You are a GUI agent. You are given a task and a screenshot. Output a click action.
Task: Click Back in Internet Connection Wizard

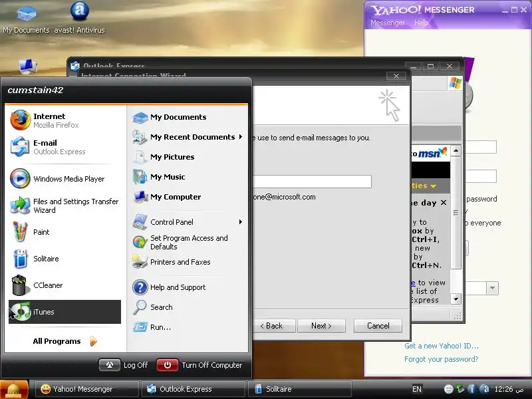pyautogui.click(x=274, y=326)
